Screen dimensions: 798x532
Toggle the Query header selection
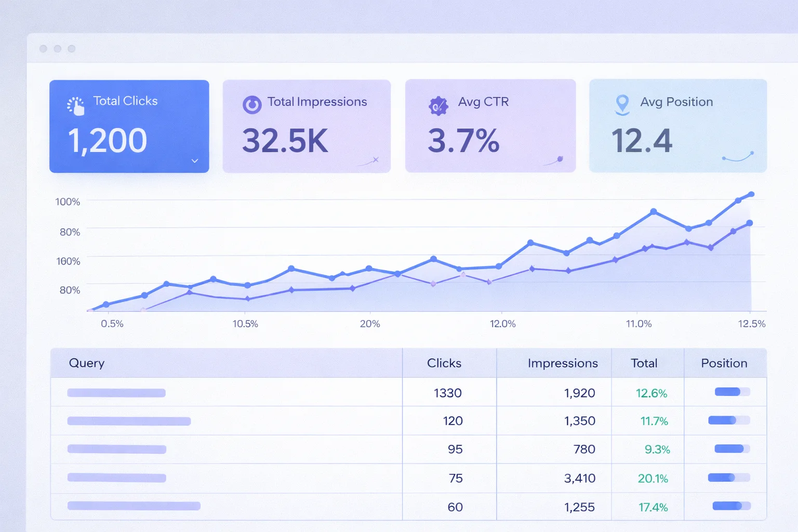[x=86, y=363]
